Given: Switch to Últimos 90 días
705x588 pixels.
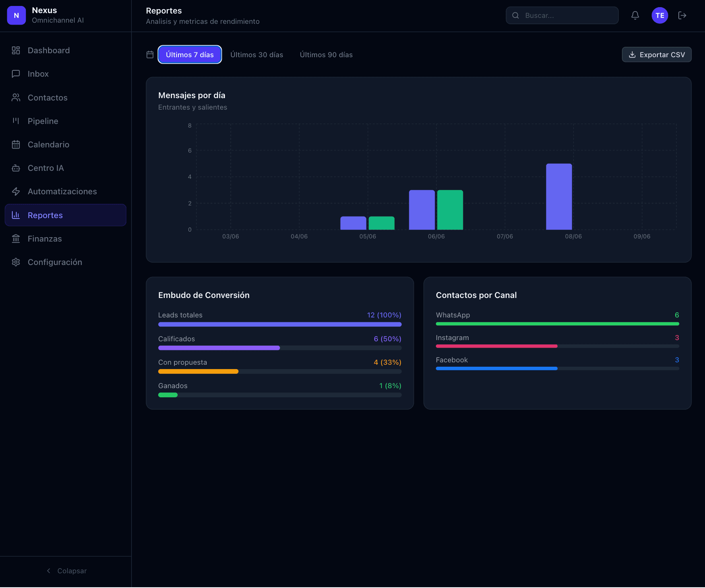Looking at the screenshot, I should [x=326, y=55].
